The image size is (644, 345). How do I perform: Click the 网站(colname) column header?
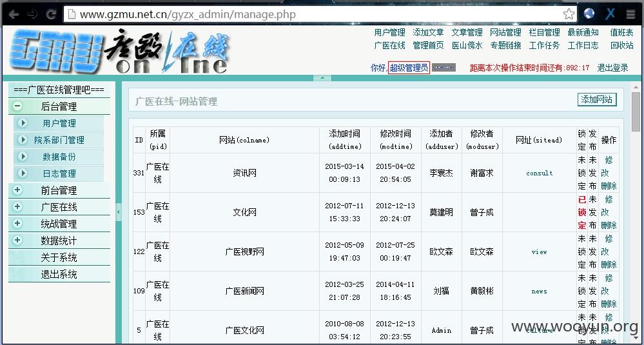[x=244, y=140]
